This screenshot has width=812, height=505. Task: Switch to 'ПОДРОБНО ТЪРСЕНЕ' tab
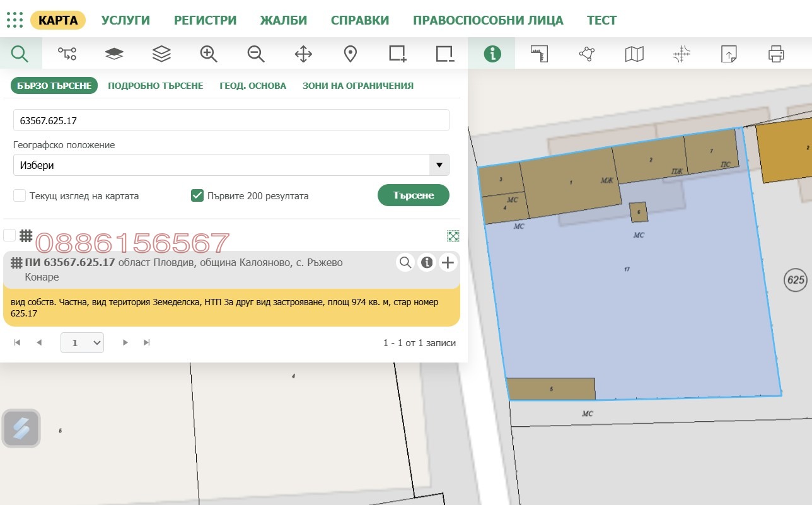click(155, 86)
